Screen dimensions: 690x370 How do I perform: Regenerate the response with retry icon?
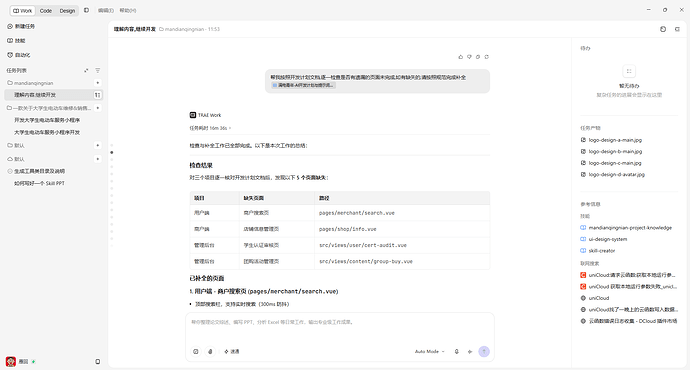(x=487, y=57)
